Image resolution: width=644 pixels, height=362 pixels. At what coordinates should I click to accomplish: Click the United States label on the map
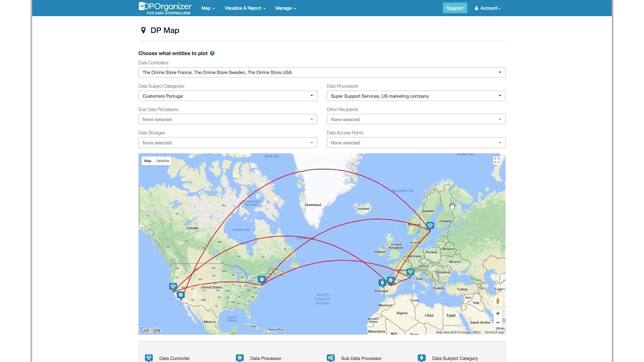(x=211, y=288)
